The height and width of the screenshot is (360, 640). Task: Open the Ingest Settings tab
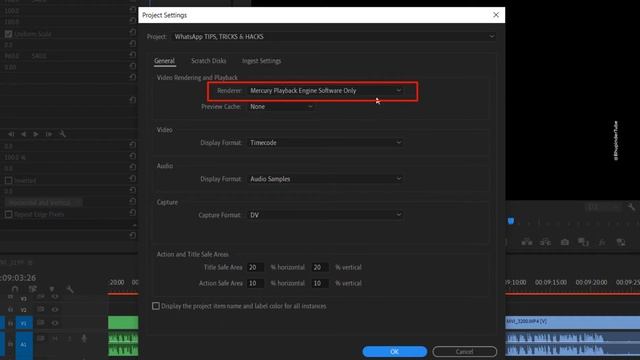tap(262, 61)
